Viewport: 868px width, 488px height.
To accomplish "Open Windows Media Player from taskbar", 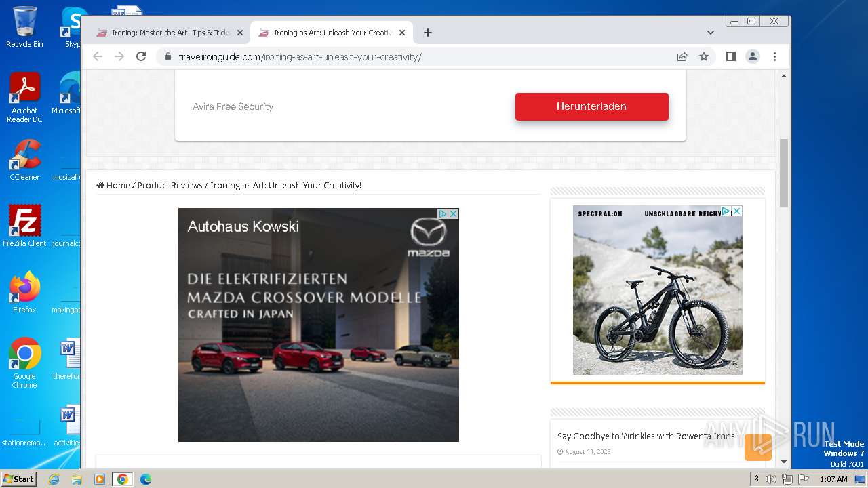I will click(x=100, y=479).
